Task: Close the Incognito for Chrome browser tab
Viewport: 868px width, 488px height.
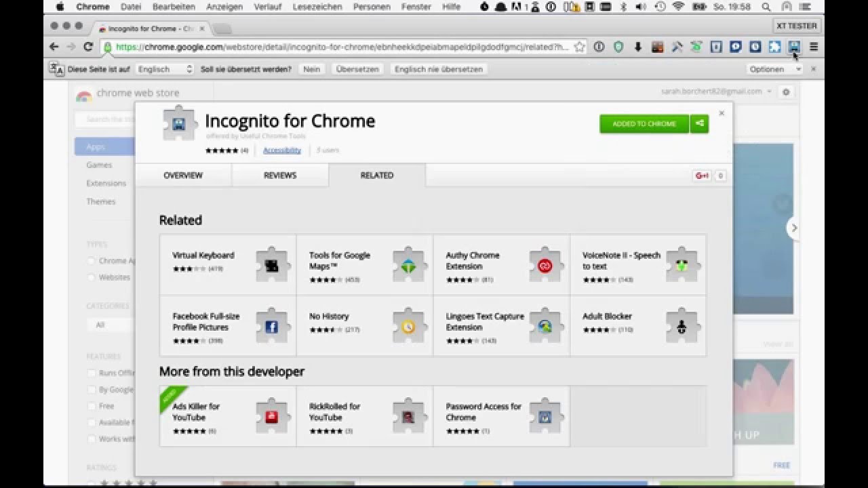Action: click(202, 28)
